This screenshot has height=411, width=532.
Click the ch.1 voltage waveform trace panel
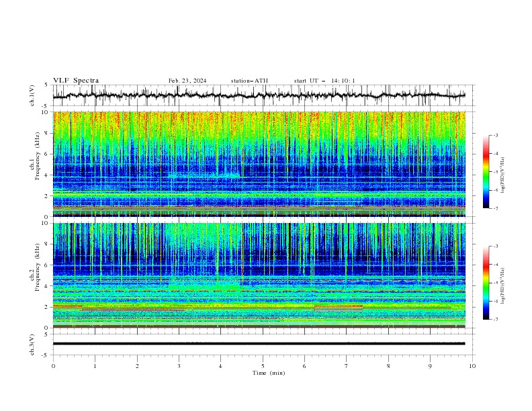263,95
